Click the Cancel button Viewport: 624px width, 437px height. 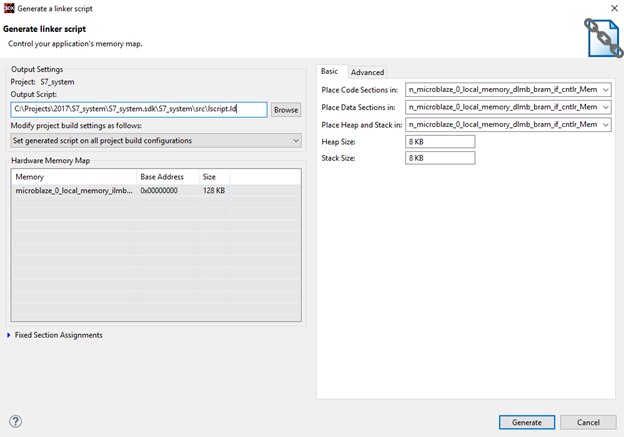pos(588,422)
